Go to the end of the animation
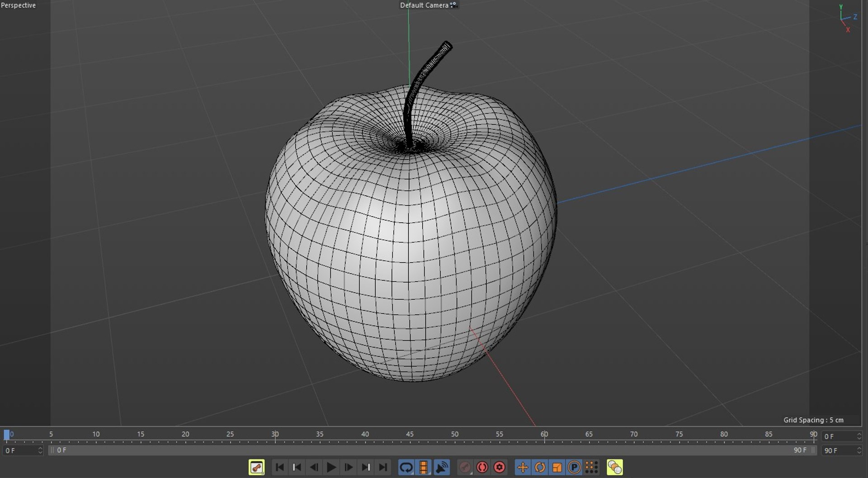868x478 pixels. [383, 467]
